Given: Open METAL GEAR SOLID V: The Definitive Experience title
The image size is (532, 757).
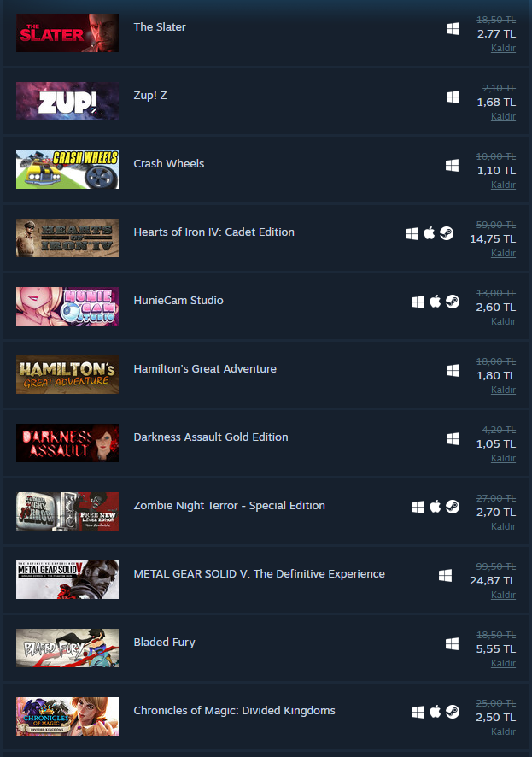Looking at the screenshot, I should pyautogui.click(x=259, y=574).
